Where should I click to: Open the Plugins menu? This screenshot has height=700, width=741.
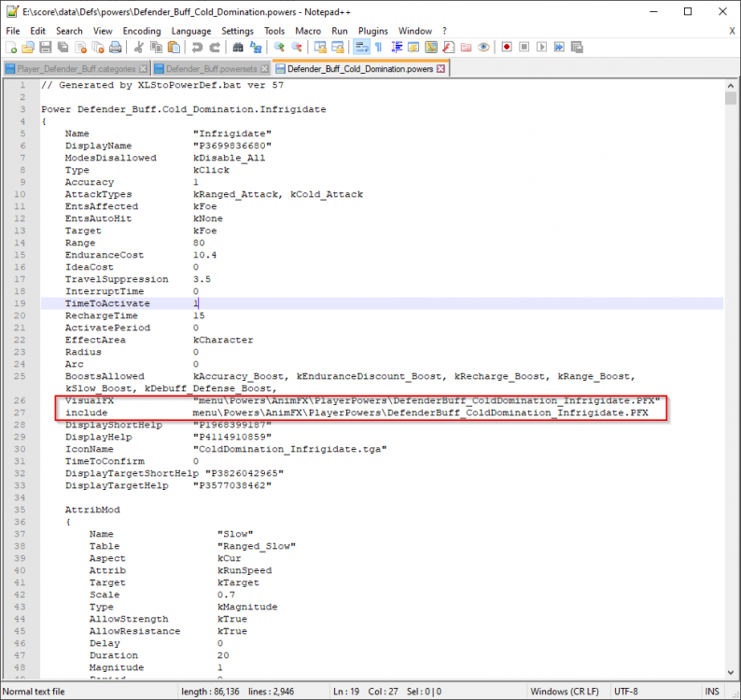[x=373, y=31]
